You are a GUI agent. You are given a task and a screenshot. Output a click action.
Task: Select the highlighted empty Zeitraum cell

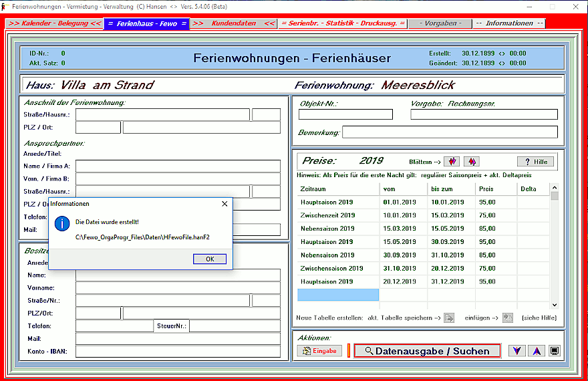337,295
